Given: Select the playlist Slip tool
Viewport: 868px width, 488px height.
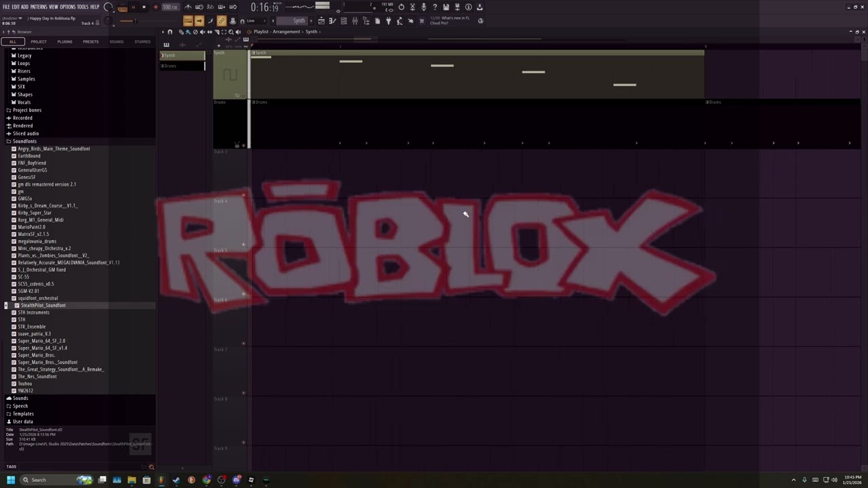Looking at the screenshot, I should pos(210,32).
